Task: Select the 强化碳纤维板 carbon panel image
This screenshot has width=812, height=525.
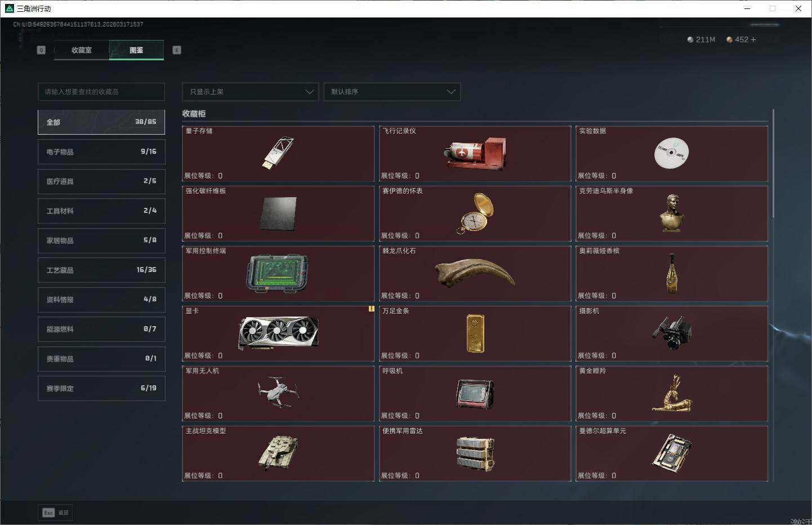Action: pos(278,213)
